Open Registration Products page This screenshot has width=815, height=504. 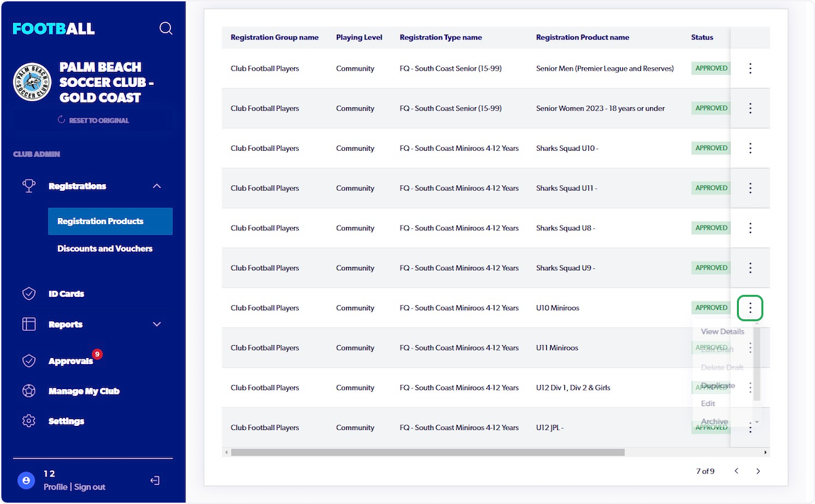pos(110,221)
